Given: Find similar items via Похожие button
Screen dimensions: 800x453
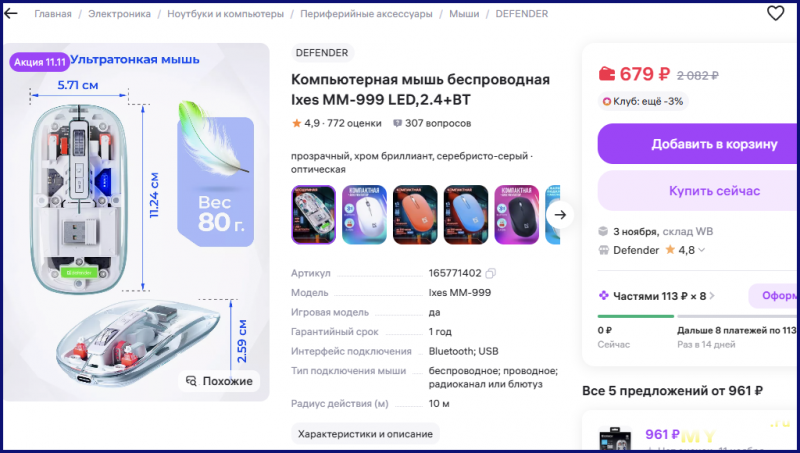Looking at the screenshot, I should (x=219, y=381).
